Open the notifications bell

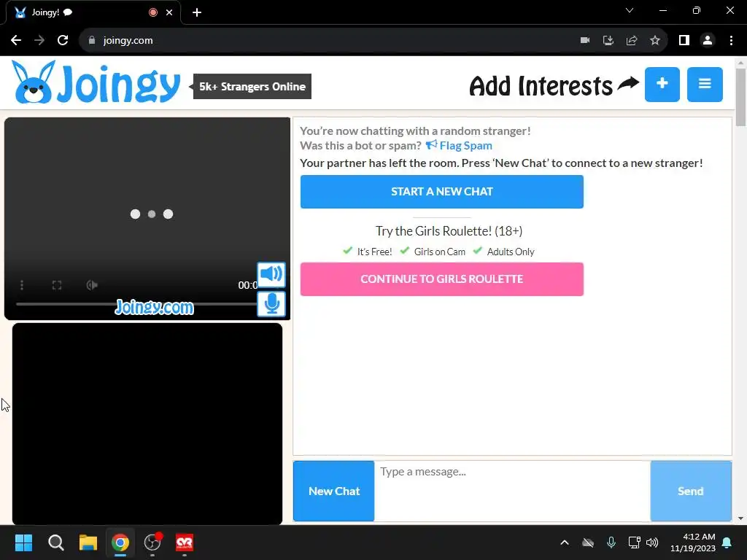(727, 542)
